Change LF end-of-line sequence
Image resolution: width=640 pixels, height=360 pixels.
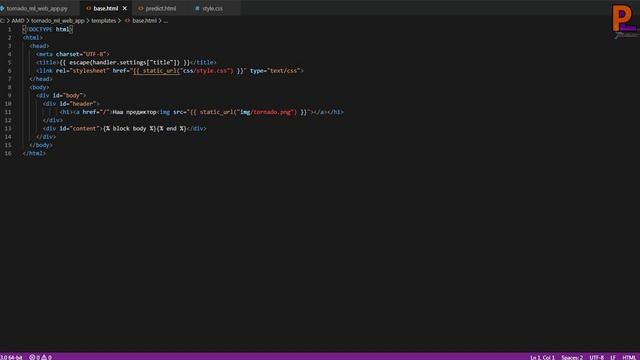[x=613, y=357]
